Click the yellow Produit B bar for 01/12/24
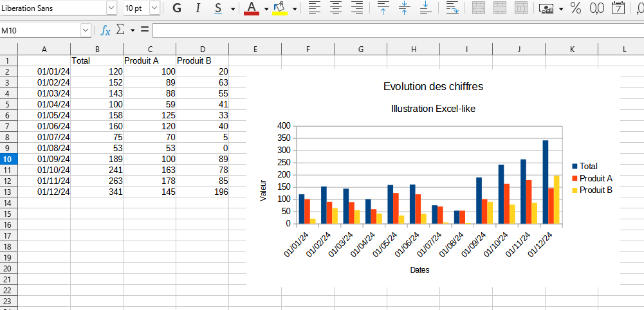This screenshot has height=310, width=644. pyautogui.click(x=557, y=199)
